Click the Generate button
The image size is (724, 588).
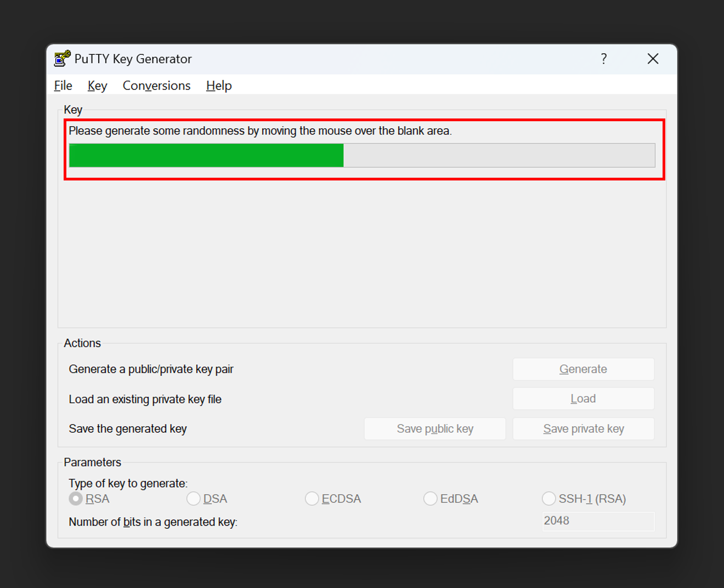[583, 369]
